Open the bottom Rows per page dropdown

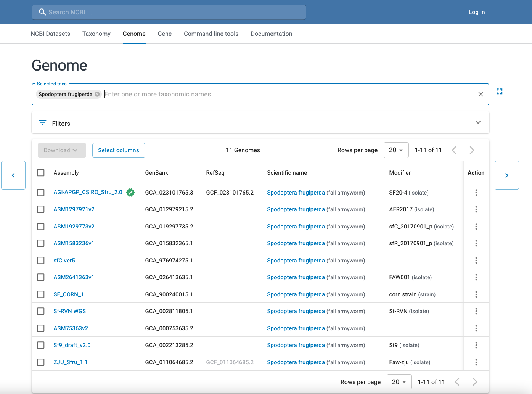[399, 382]
